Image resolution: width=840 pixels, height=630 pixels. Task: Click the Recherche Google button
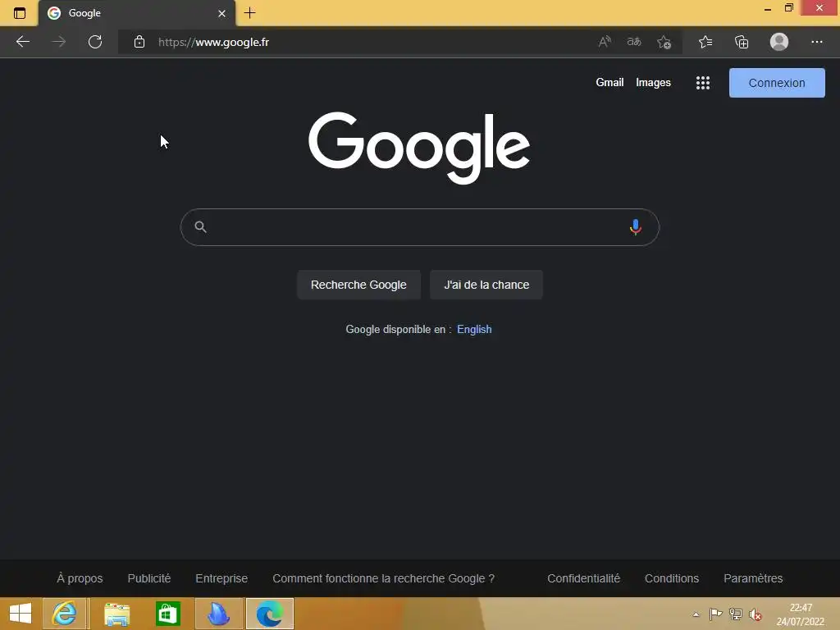pos(359,285)
